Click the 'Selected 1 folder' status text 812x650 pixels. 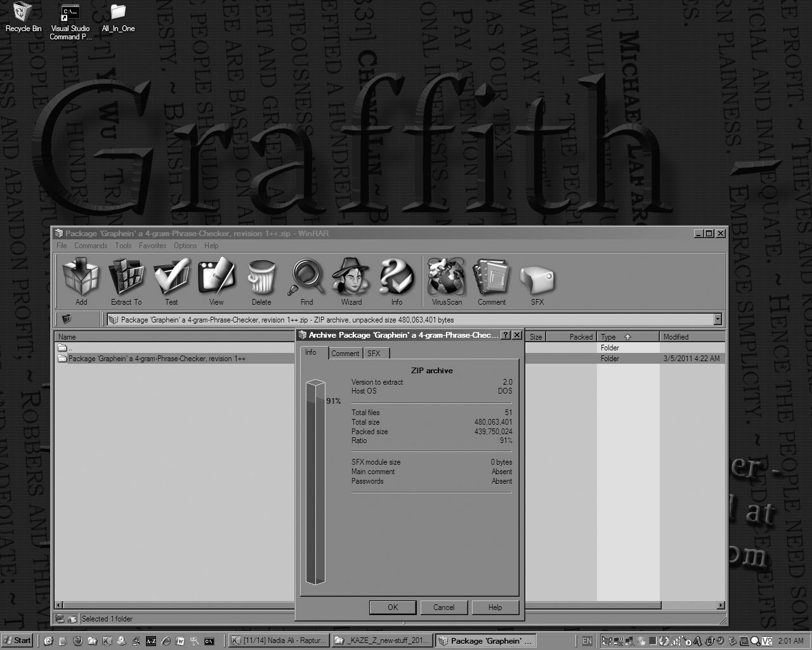coord(107,619)
